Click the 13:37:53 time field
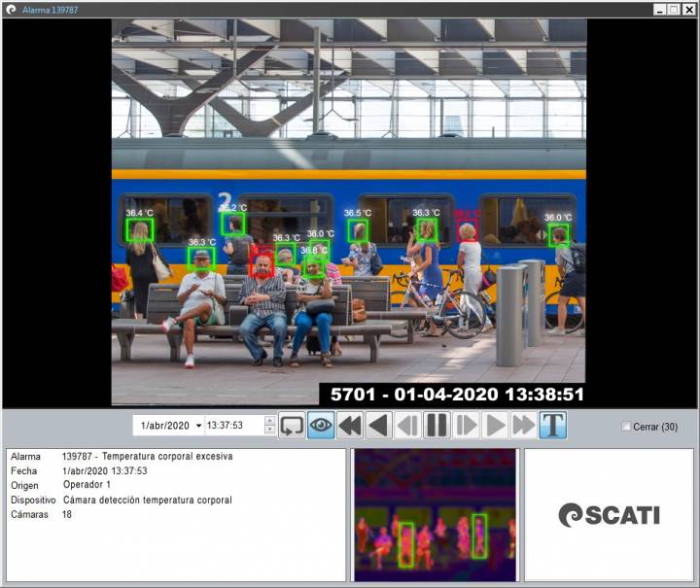 (234, 425)
